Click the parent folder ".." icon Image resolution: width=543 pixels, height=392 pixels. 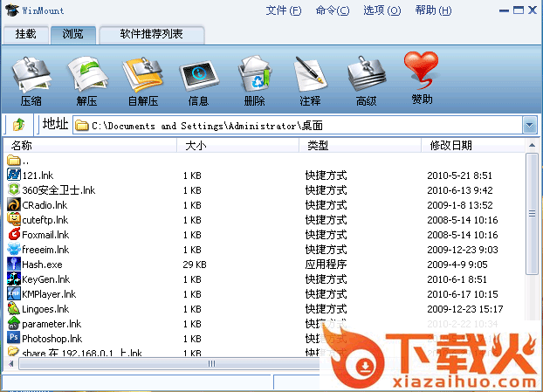click(x=14, y=161)
